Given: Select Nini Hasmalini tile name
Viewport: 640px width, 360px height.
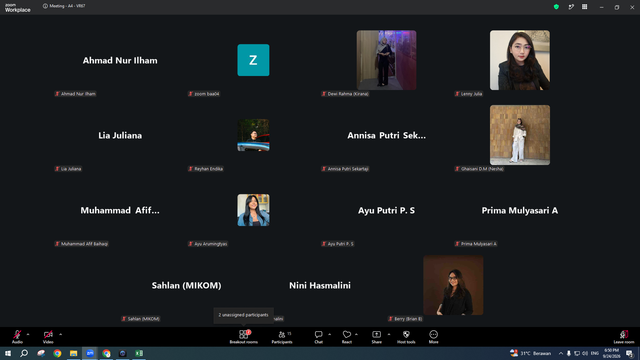Looking at the screenshot, I should tap(320, 286).
